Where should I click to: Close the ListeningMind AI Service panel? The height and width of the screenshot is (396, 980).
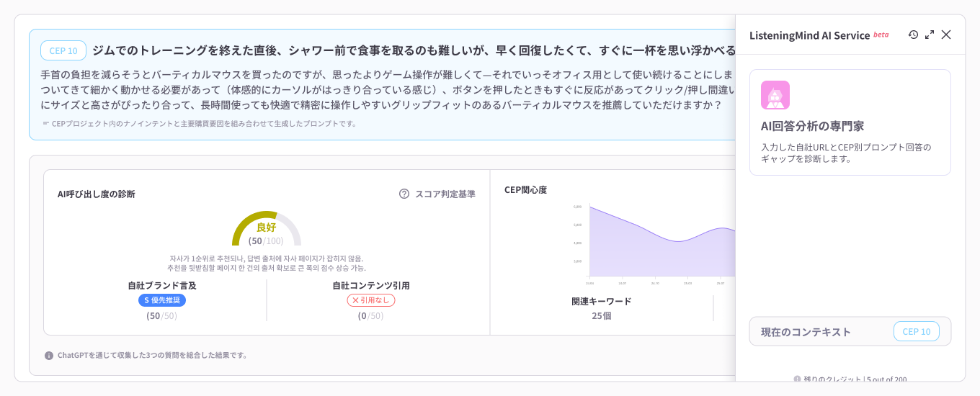(946, 35)
